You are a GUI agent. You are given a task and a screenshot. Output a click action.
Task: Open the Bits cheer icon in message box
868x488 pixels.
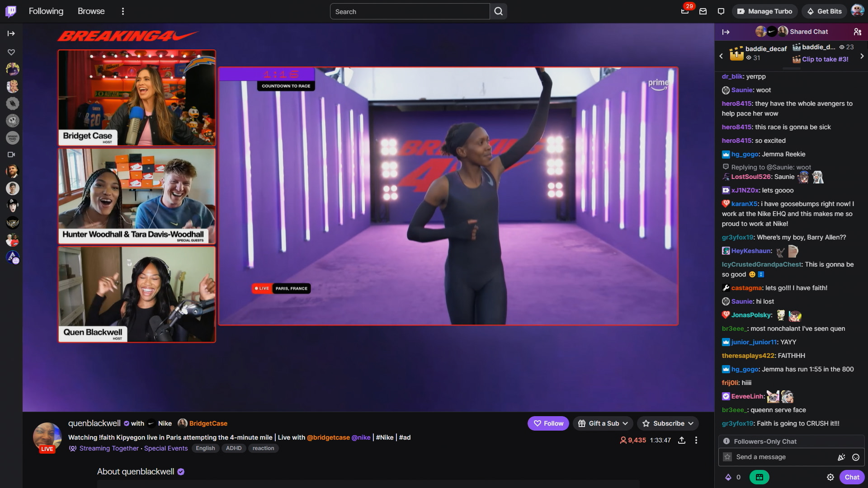[841, 457]
